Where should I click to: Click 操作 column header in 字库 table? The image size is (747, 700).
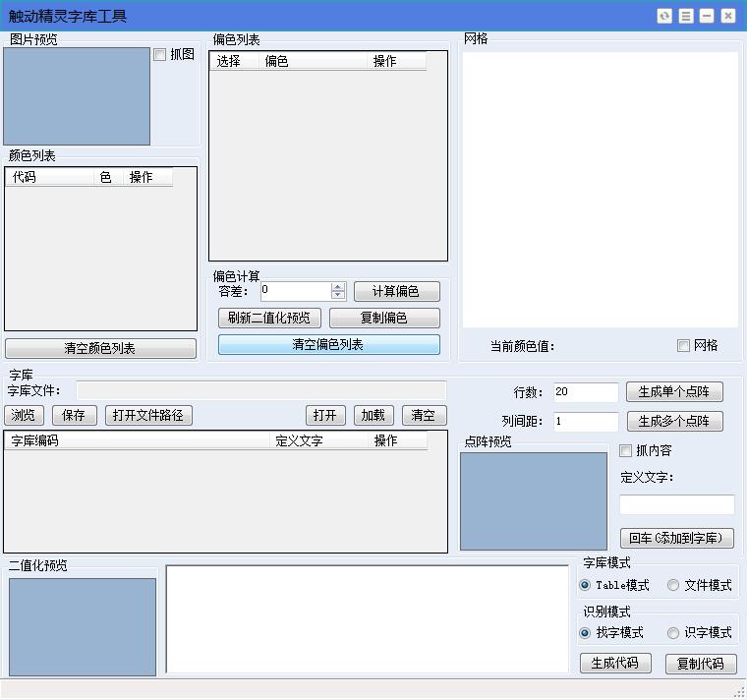(x=397, y=440)
